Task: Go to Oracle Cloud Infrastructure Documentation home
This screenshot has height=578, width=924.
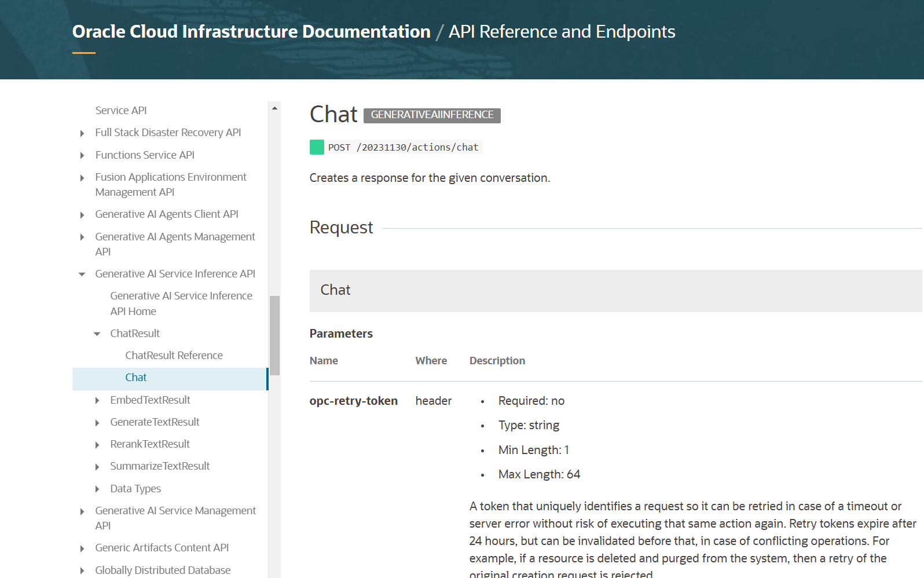Action: point(251,31)
